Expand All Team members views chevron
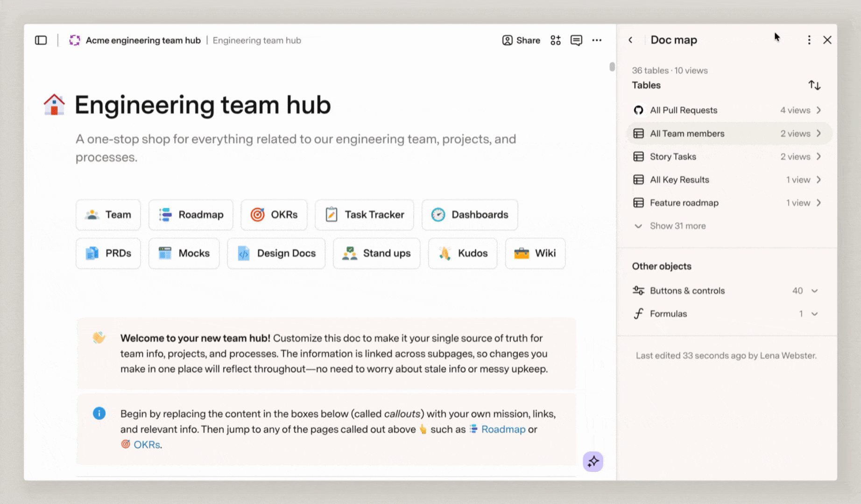The height and width of the screenshot is (504, 861). (819, 133)
